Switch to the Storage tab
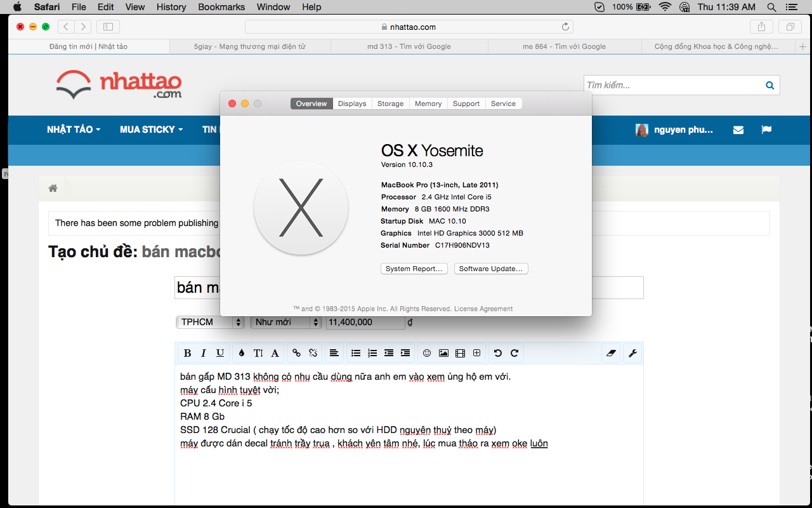Viewport: 812px width, 508px height. [390, 104]
